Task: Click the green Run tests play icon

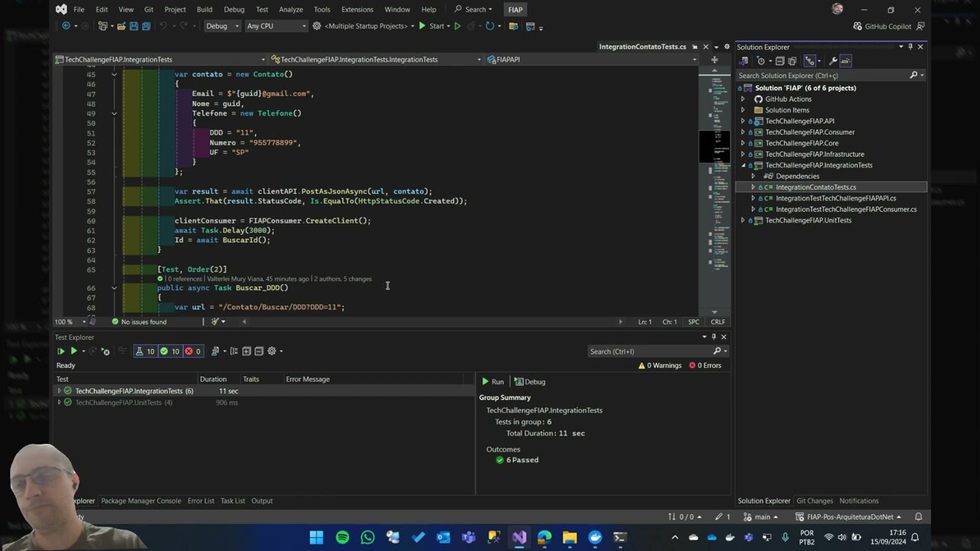Action: 73,351
